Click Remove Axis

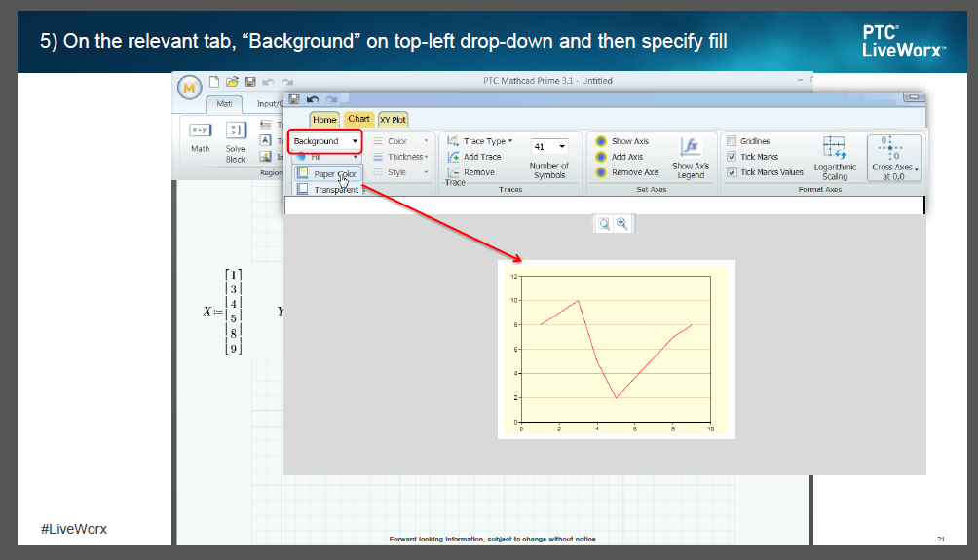(x=627, y=172)
